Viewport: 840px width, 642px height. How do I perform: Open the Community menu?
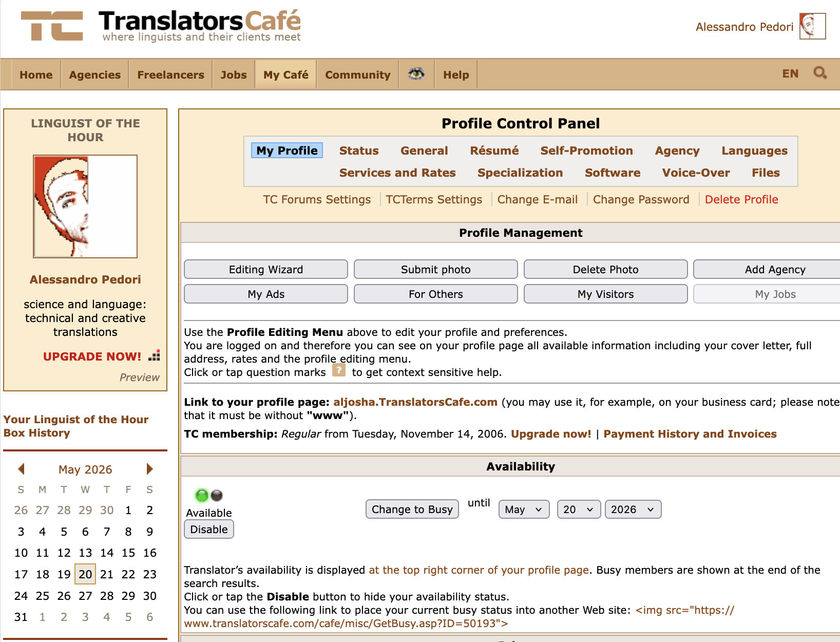pos(358,75)
